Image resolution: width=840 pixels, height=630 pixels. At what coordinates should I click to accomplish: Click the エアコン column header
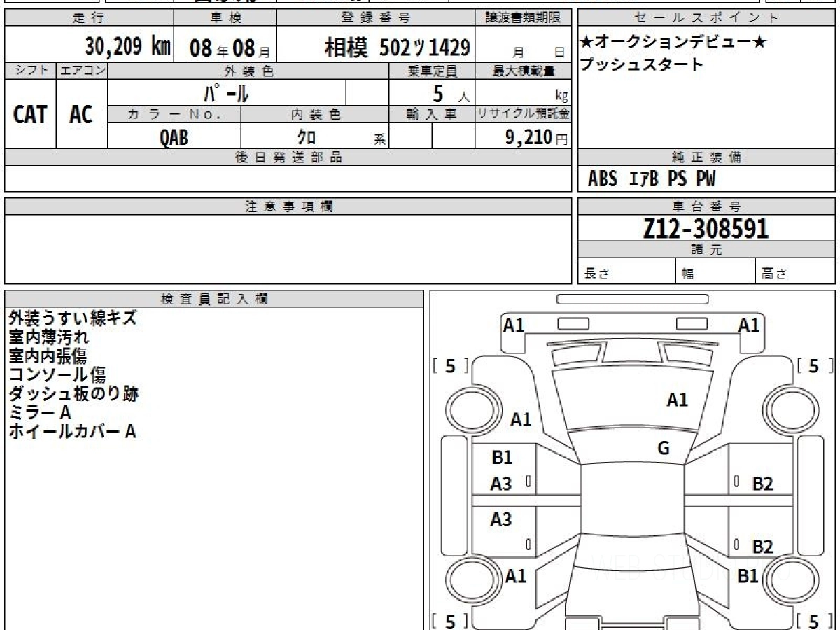click(x=82, y=71)
